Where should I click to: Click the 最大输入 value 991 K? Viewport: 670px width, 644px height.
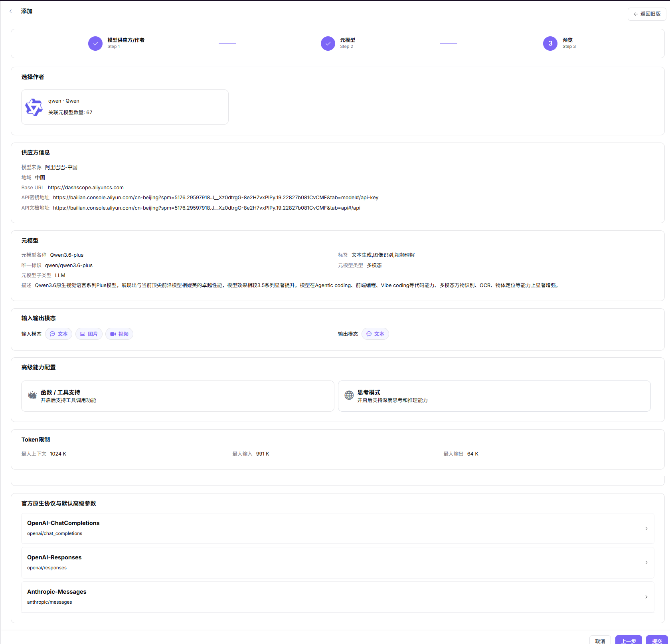pos(263,454)
